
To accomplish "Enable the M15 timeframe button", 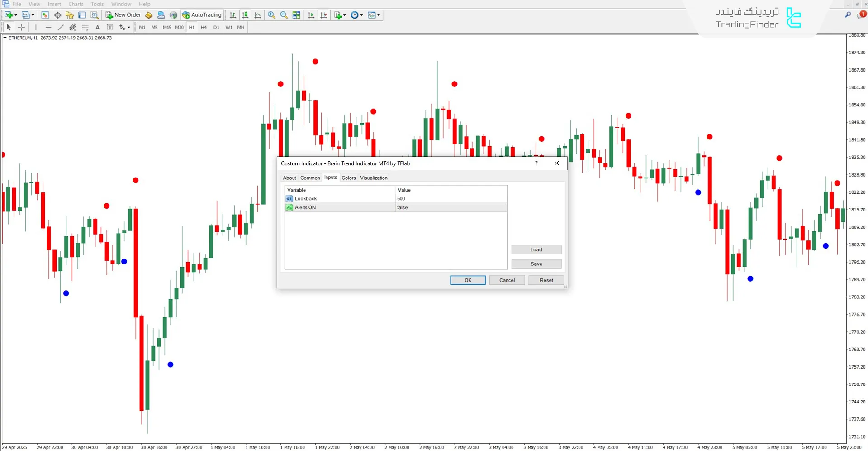I will click(166, 27).
